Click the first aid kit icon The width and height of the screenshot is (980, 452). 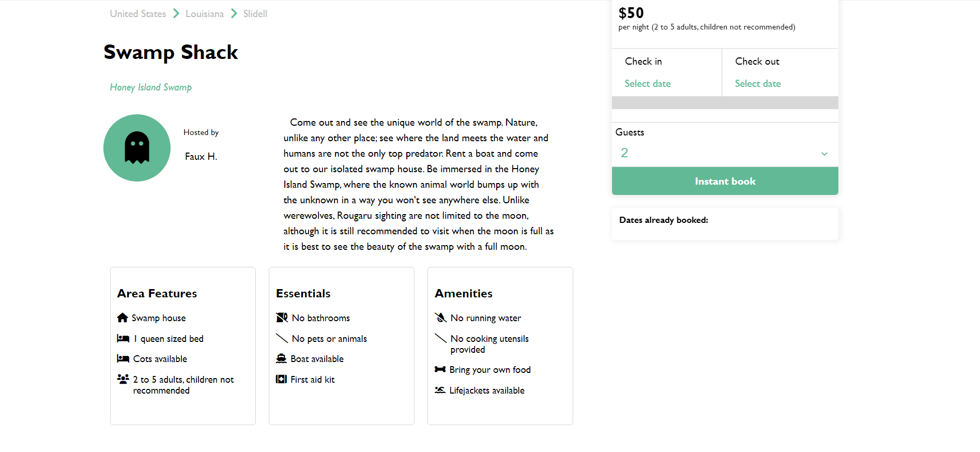pyautogui.click(x=281, y=379)
